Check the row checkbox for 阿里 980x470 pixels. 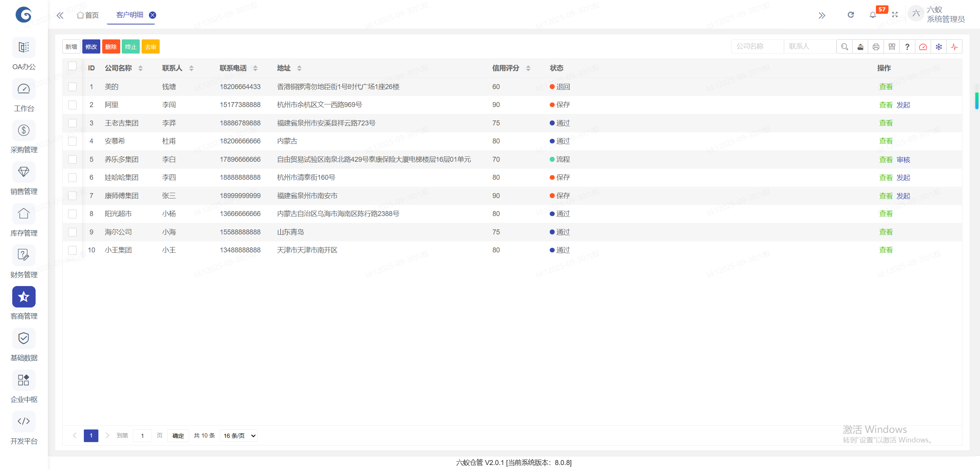click(72, 105)
